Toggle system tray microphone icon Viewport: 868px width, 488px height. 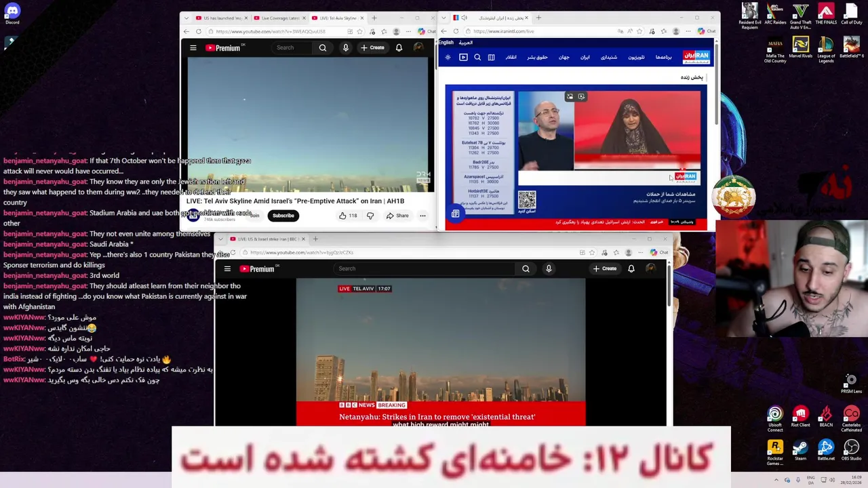click(797, 480)
